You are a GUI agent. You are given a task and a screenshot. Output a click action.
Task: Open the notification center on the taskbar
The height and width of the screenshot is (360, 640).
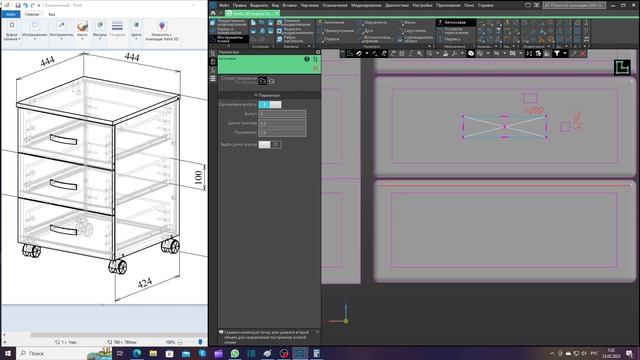[x=629, y=353]
